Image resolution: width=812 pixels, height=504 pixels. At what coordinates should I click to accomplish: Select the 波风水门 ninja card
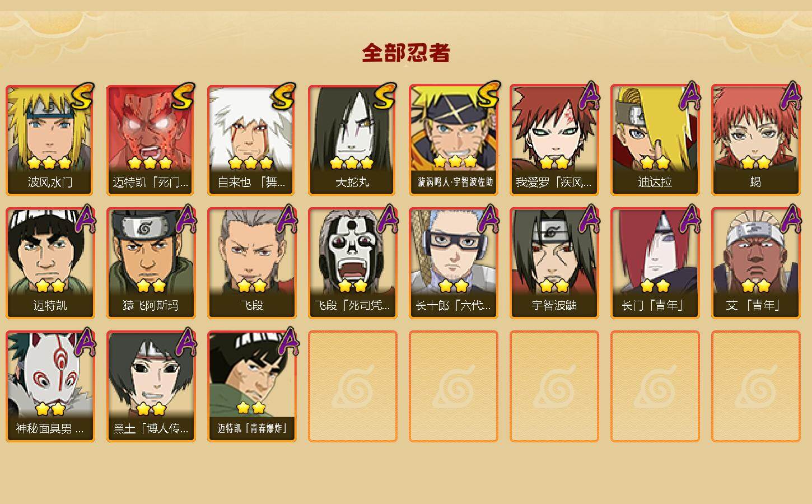[50, 140]
